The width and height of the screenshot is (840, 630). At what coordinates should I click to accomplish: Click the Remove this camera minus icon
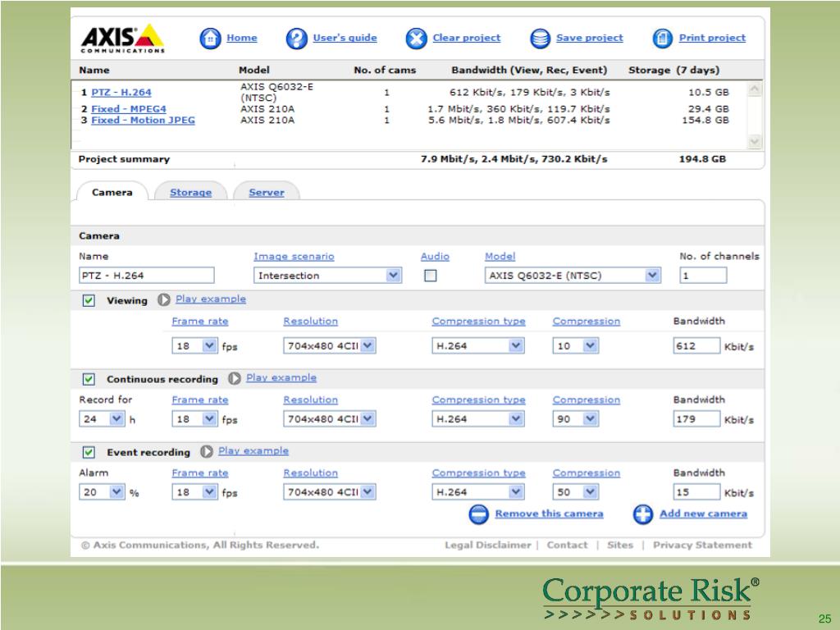point(479,514)
